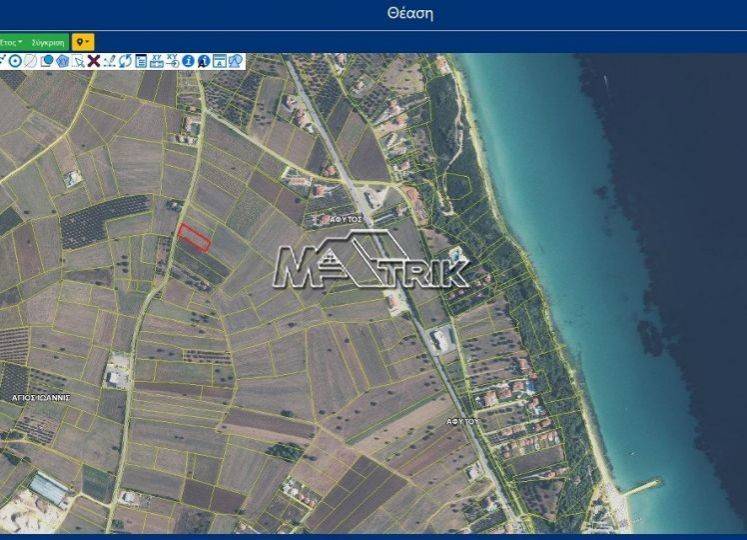
Task: Click the XY go-to-coordinates arrow icon
Action: click(x=172, y=61)
